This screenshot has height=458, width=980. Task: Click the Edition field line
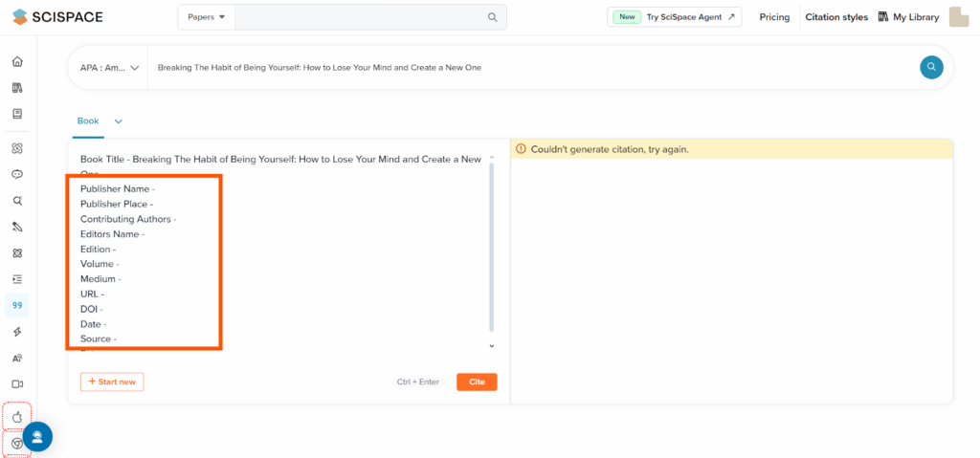[x=99, y=250]
